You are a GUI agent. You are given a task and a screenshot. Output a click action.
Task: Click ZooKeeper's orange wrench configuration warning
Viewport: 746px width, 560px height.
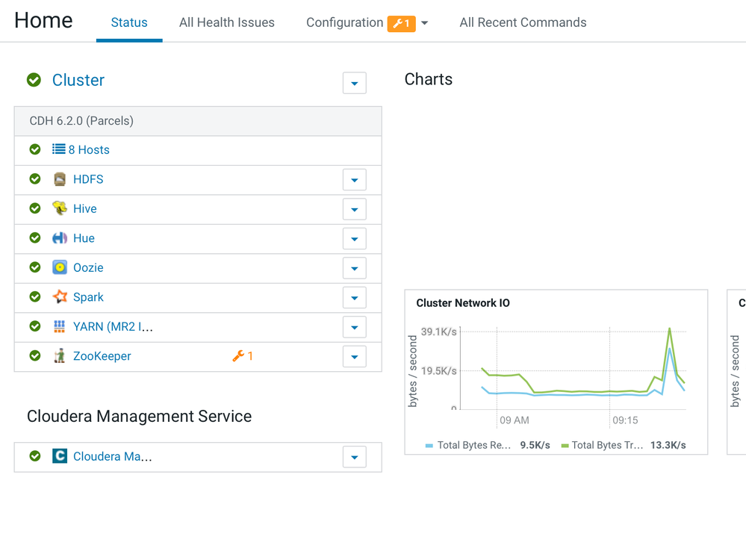pos(243,356)
